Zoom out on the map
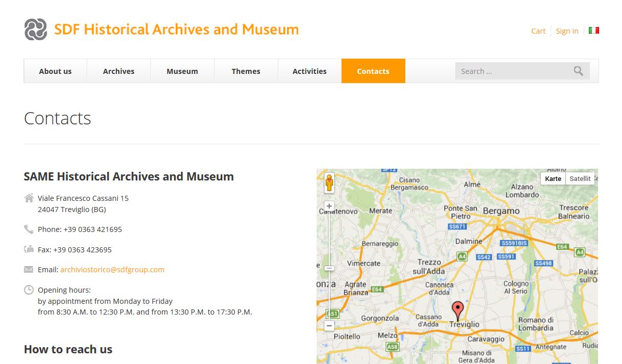Image resolution: width=622 pixels, height=364 pixels. pos(329,326)
